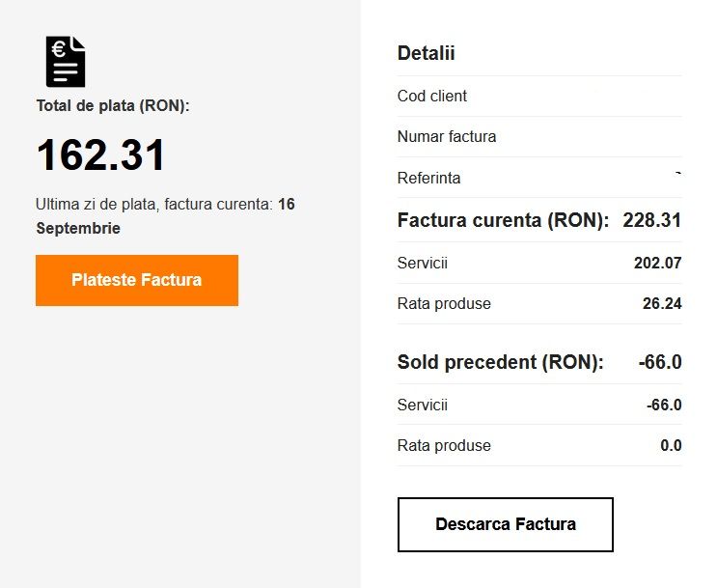Click the Factura curenta (RON) heading
717x588 pixels.
[503, 220]
